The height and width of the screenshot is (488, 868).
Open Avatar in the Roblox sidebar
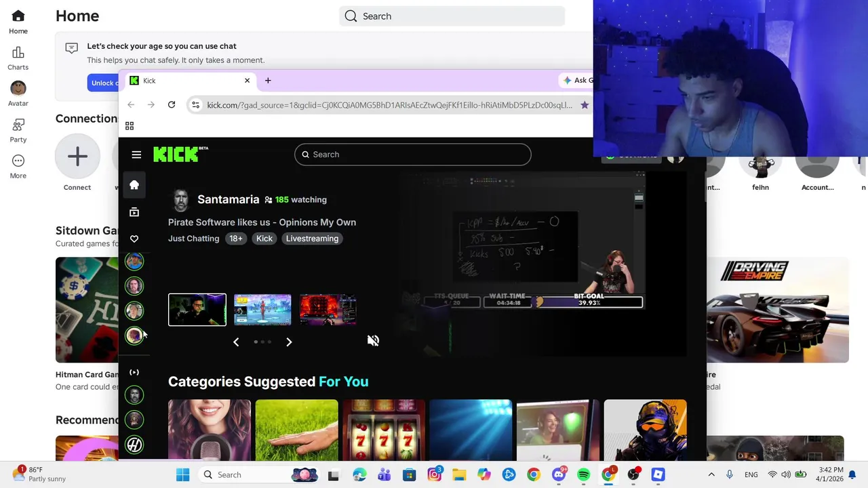pos(18,94)
